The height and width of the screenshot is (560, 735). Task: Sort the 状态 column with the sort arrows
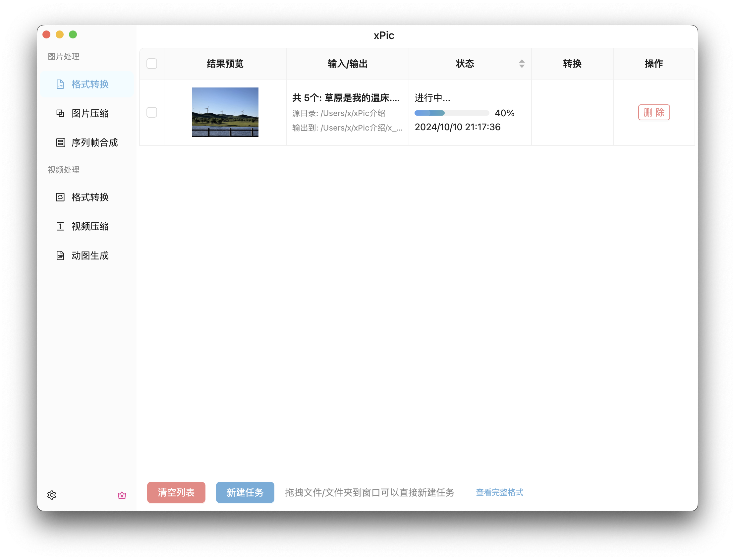tap(522, 64)
